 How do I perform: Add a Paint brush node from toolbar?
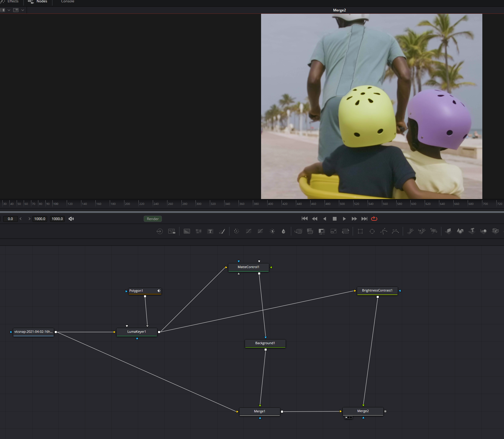[222, 231]
